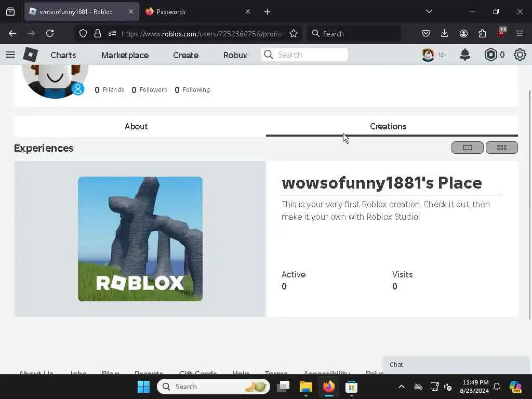Reload the Roblox profile page
Viewport: 532px width, 399px height.
point(50,33)
